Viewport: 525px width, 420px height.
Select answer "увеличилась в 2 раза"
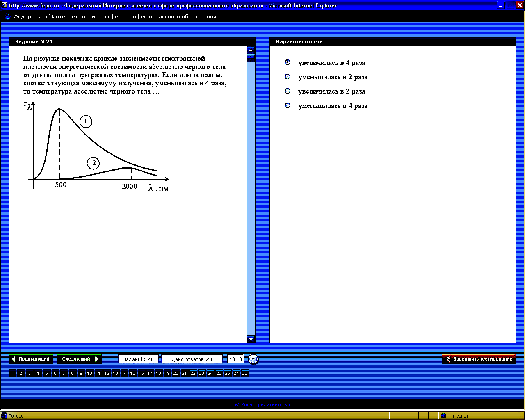pyautogui.click(x=287, y=91)
